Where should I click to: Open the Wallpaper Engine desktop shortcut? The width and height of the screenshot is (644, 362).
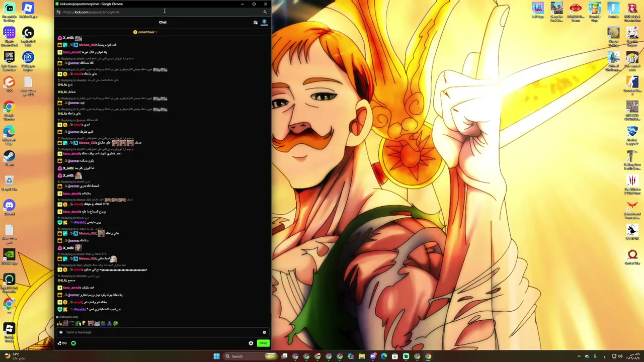28,61
